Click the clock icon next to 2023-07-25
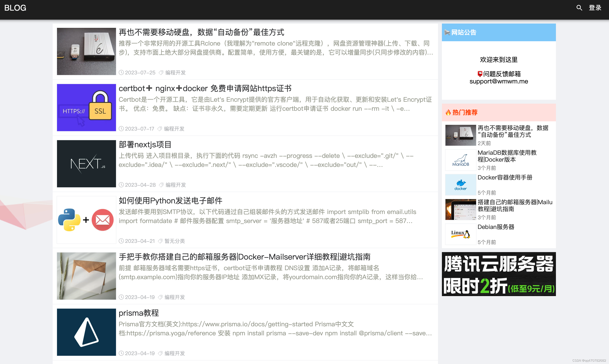Screen dimensions: 609x364 [121, 73]
